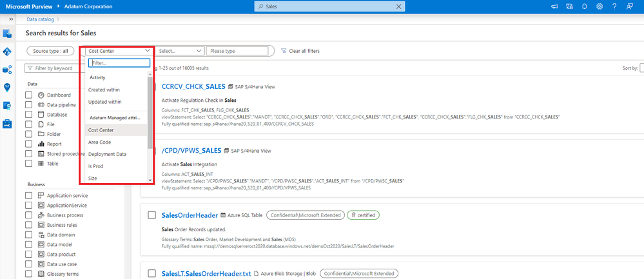Open the /CPD/VPWS_SALES result
This screenshot has width=644, height=279.
pos(191,151)
